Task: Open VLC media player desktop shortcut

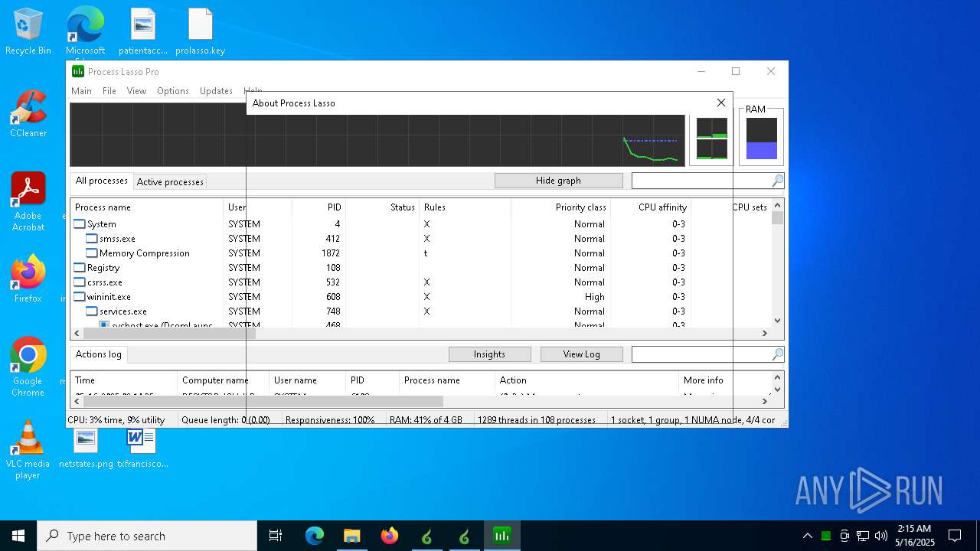Action: click(28, 449)
